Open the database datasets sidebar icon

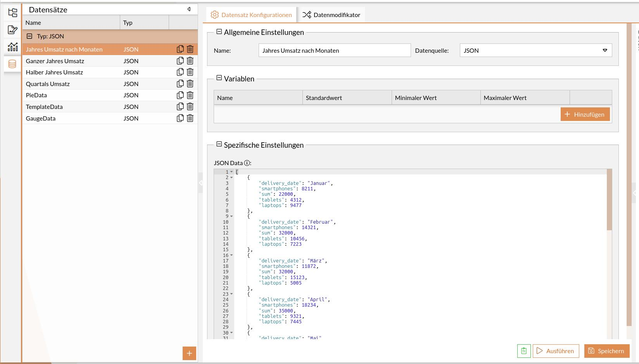(12, 64)
